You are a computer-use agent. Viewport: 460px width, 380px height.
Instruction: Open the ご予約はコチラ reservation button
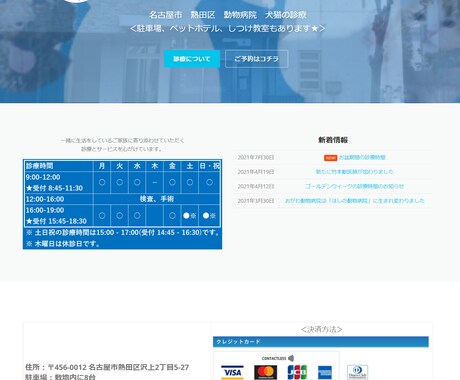[x=256, y=59]
